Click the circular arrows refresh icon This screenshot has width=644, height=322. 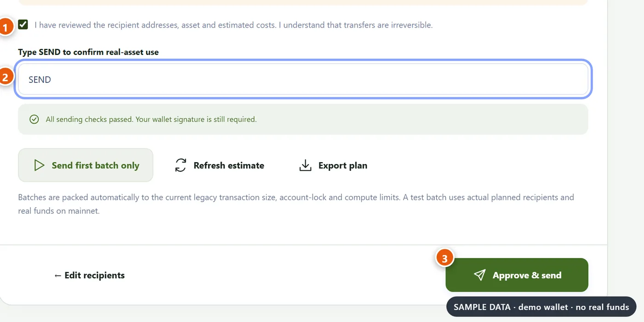181,165
